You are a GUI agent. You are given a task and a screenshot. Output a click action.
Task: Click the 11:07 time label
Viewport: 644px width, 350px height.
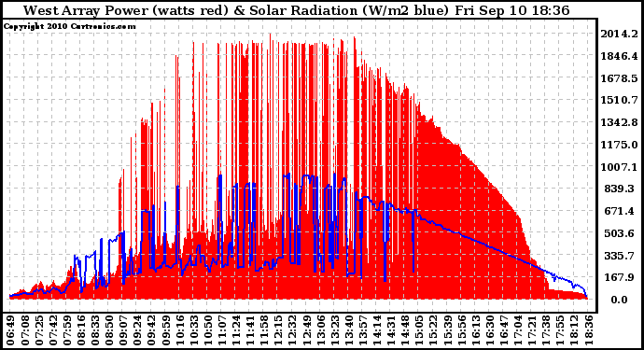click(x=221, y=329)
